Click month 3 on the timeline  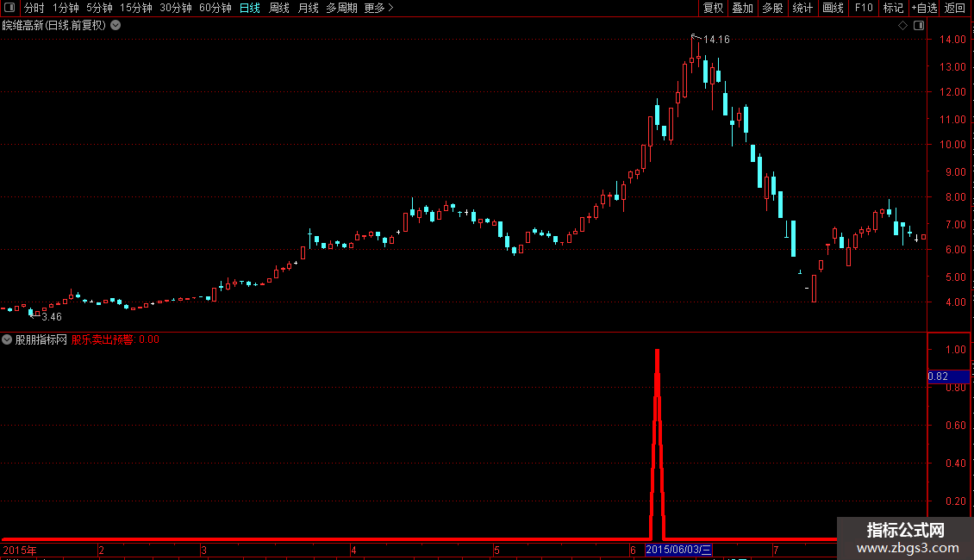(x=203, y=551)
